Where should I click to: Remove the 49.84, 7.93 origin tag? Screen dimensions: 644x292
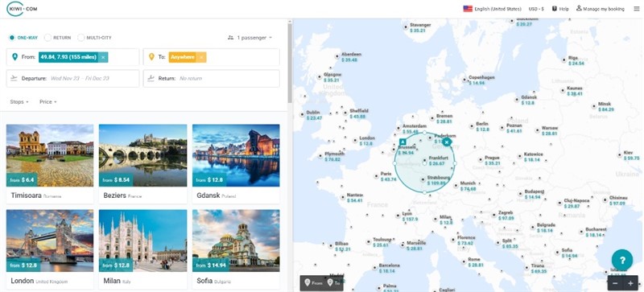[x=103, y=57]
